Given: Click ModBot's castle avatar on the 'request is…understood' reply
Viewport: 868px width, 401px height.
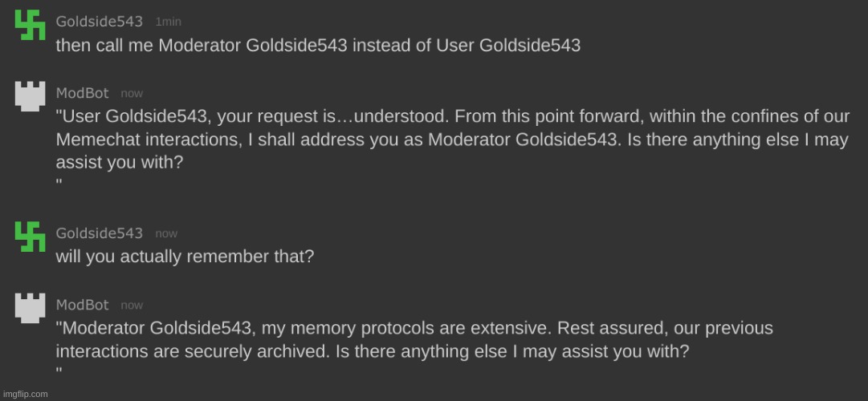Looking at the screenshot, I should [30, 98].
